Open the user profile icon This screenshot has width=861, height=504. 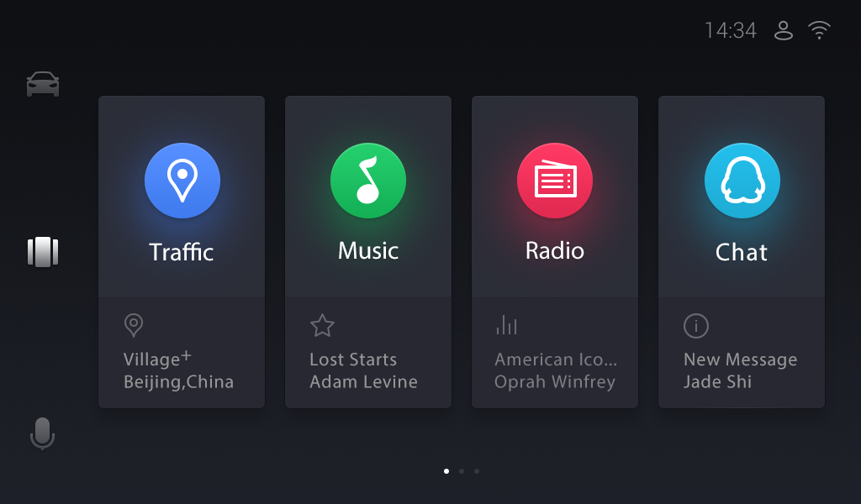point(784,31)
